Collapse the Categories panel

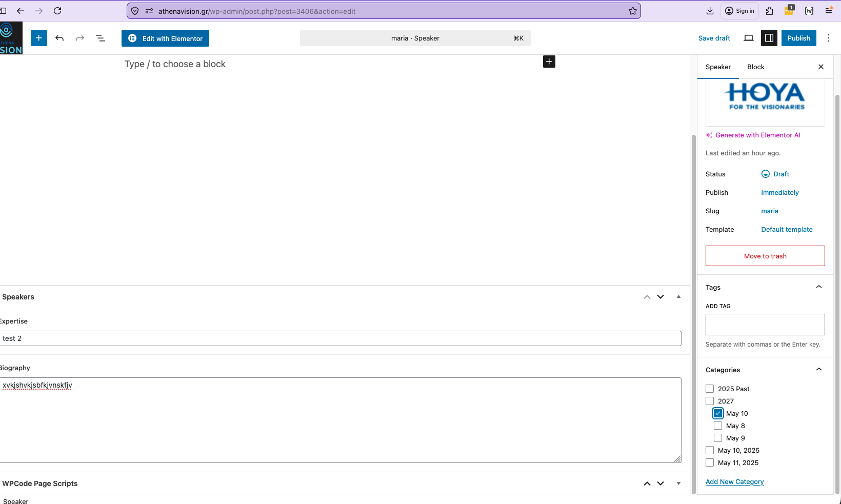pos(819,370)
